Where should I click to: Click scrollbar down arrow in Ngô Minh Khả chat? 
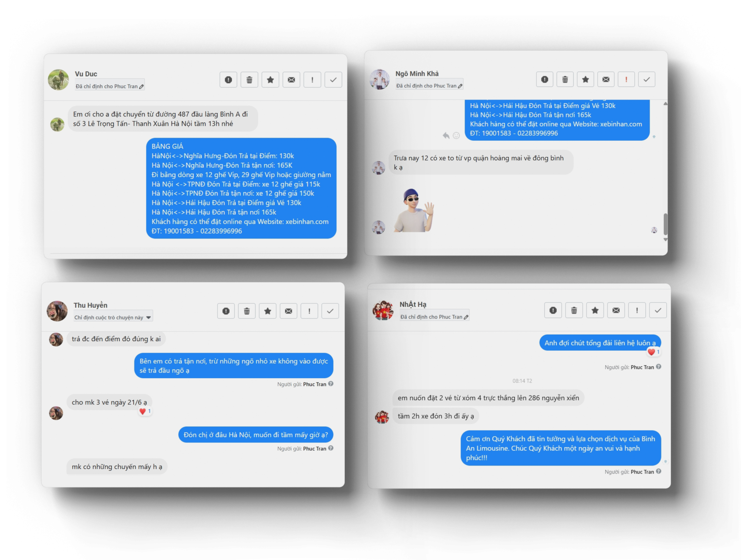(x=665, y=239)
